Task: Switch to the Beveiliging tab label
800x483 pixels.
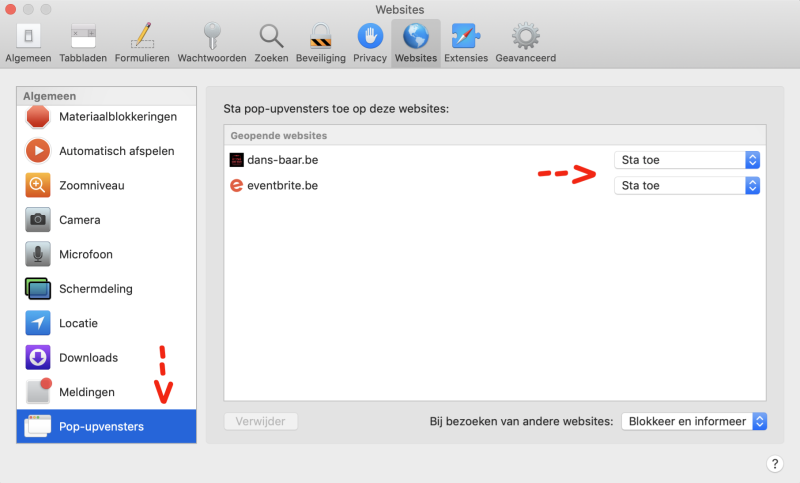Action: point(321,58)
